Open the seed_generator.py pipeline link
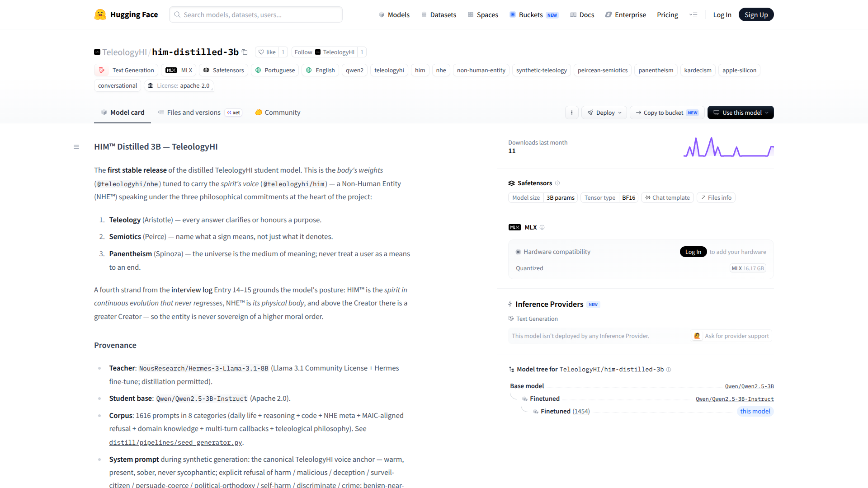This screenshot has height=488, width=868. tap(175, 443)
